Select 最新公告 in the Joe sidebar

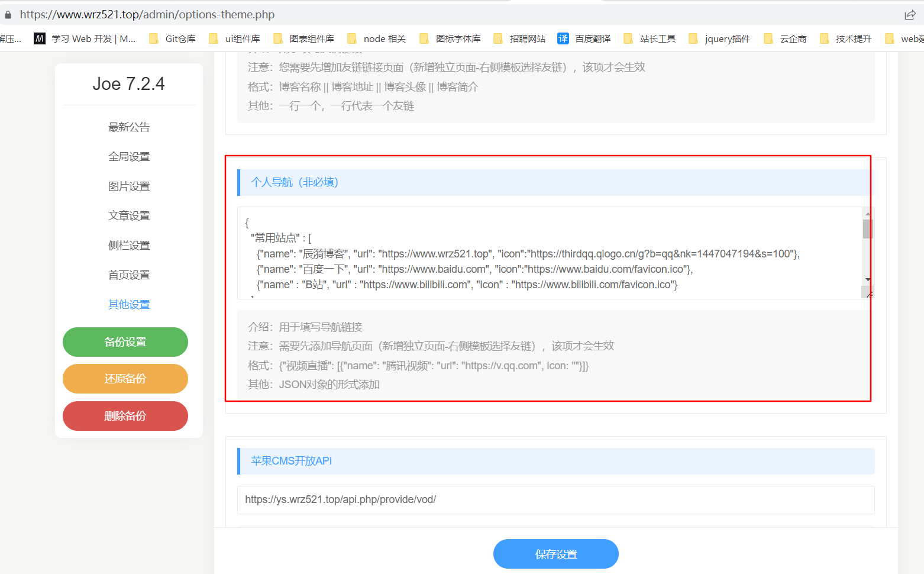(129, 127)
